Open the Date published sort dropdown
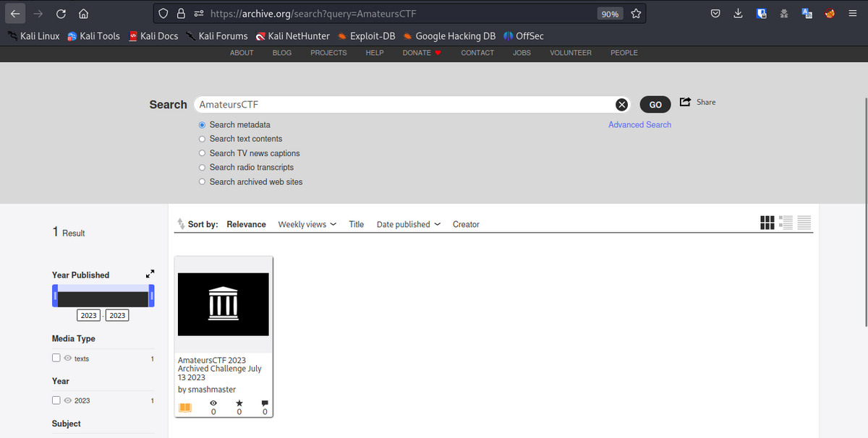 (x=409, y=225)
